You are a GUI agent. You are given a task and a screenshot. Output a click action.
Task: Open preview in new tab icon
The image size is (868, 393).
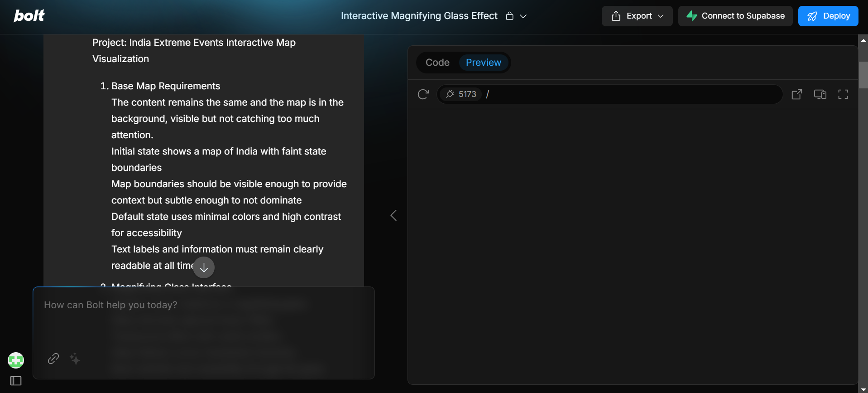(796, 94)
